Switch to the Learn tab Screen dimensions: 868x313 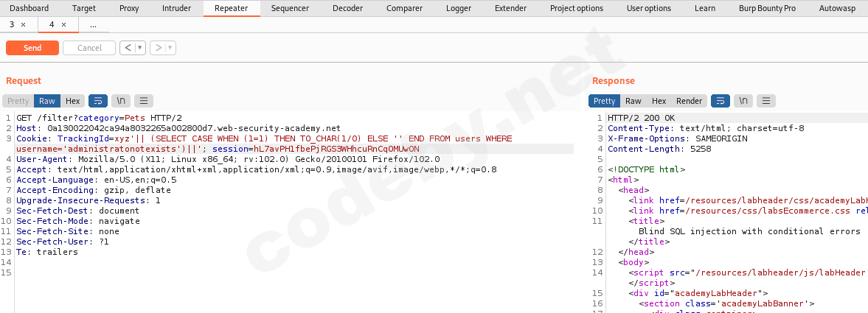[x=705, y=8]
